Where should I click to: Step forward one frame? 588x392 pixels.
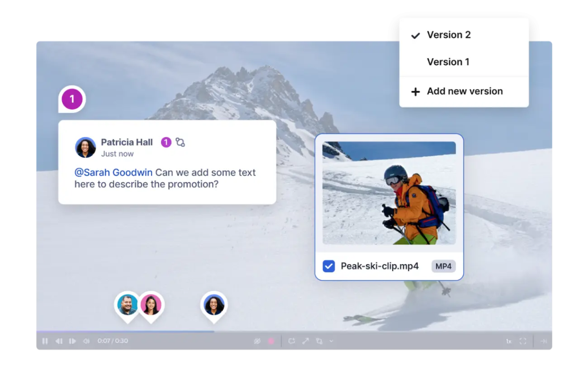coord(73,341)
